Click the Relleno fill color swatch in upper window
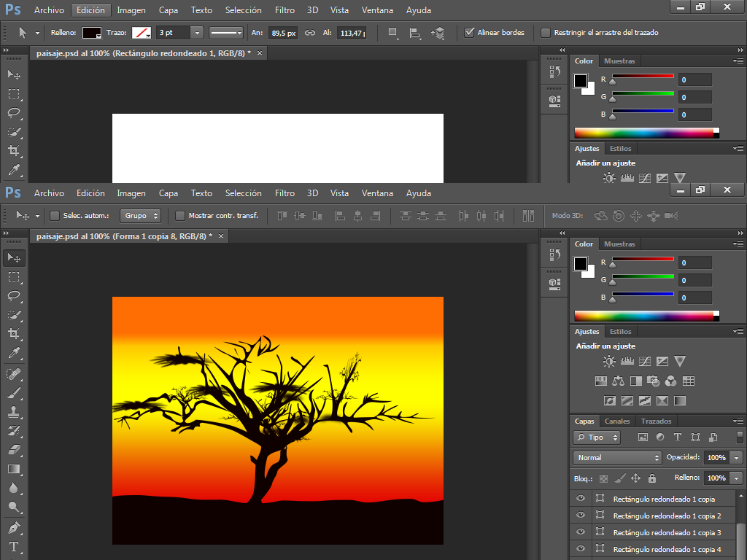747x560 pixels. coord(91,32)
